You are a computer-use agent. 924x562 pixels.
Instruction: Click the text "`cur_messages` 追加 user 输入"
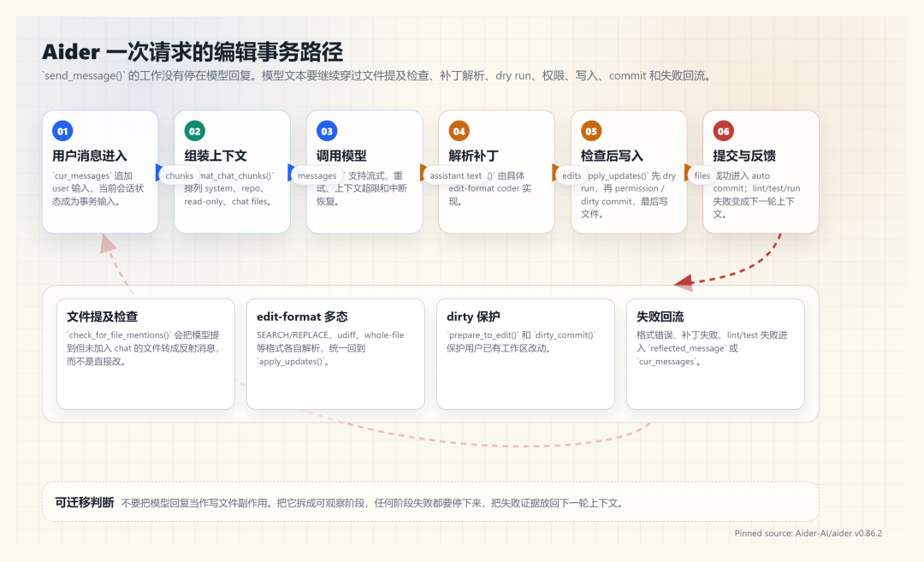tap(92, 182)
